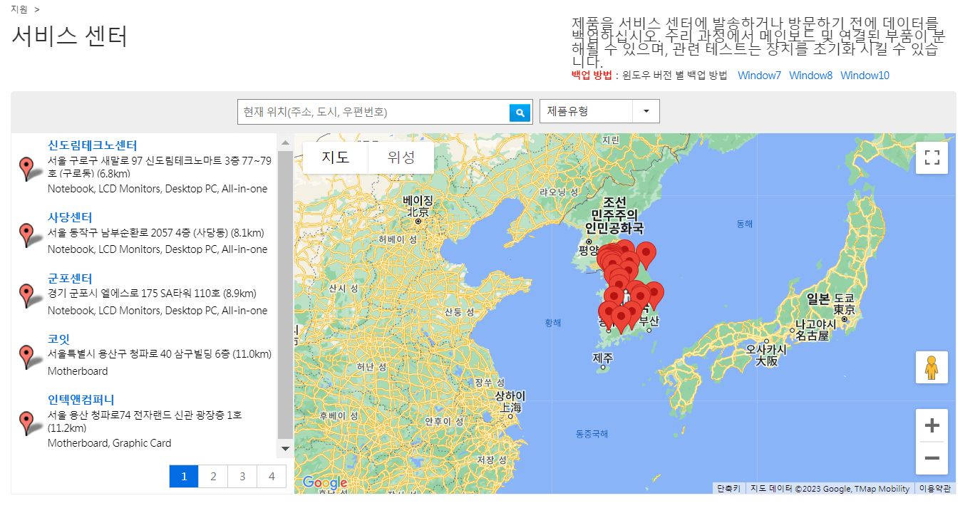Select results page 1
Screen dimensions: 980x518
pyautogui.click(x=184, y=477)
